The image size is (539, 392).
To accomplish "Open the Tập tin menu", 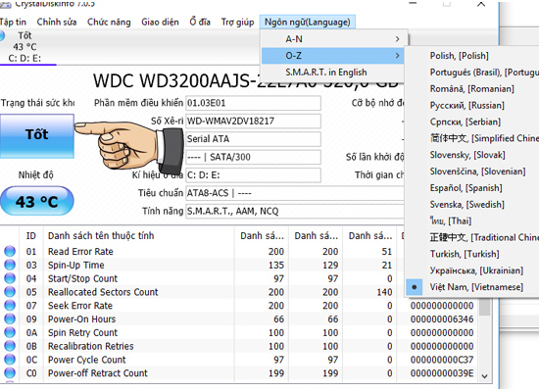I will (x=13, y=22).
